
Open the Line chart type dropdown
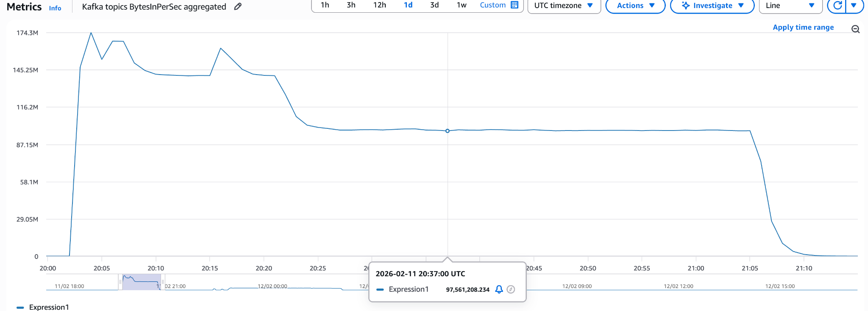click(x=790, y=6)
